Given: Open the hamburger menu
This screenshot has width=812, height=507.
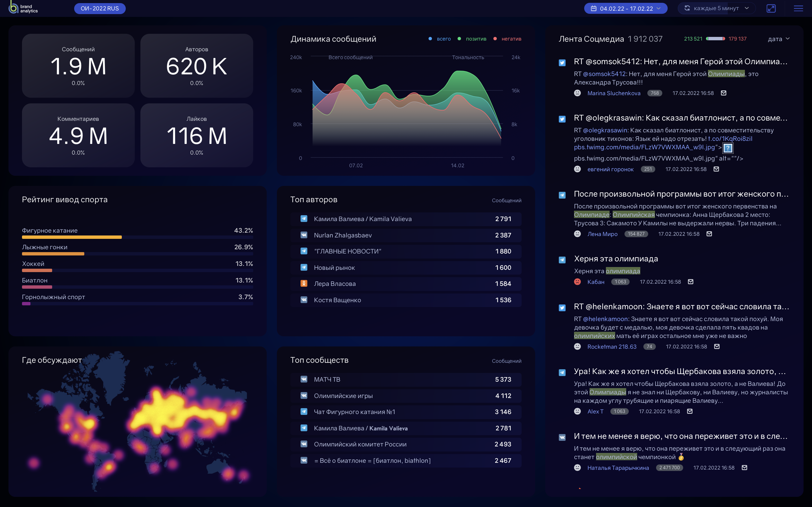Looking at the screenshot, I should (798, 8).
